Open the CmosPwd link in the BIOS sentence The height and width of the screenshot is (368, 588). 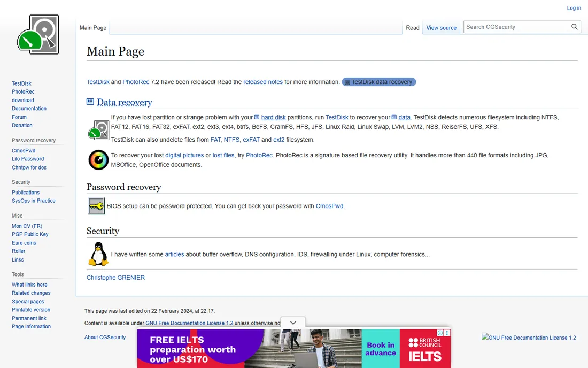[x=329, y=206]
